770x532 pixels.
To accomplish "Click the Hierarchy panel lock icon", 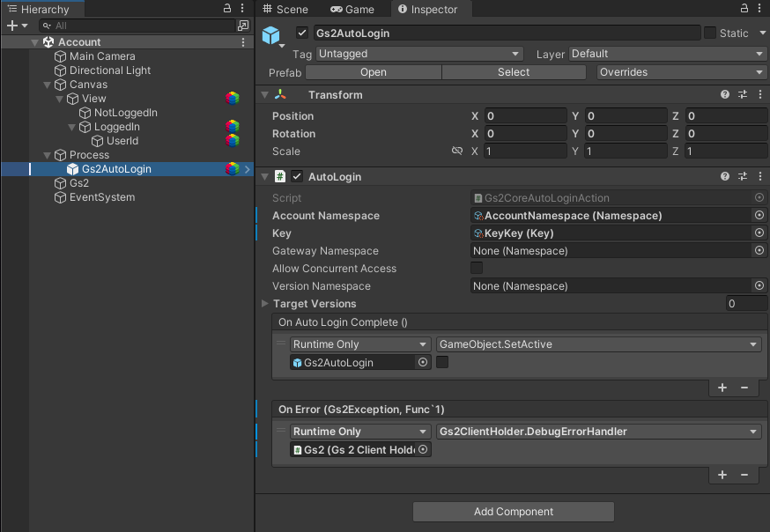I will [227, 8].
